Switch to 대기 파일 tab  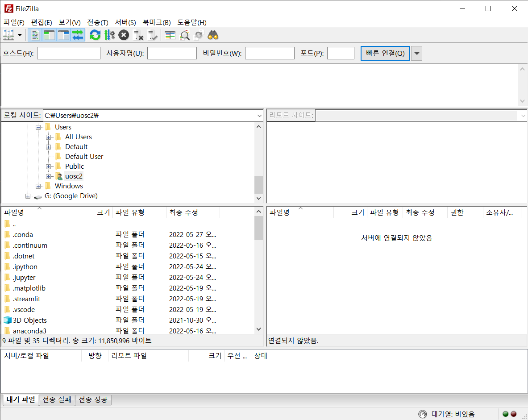point(21,399)
